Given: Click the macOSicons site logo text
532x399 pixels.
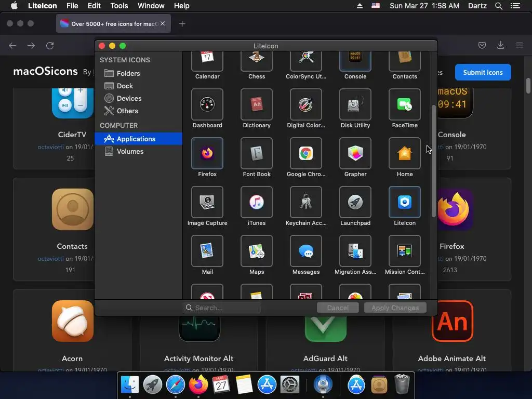Looking at the screenshot, I should 46,71.
